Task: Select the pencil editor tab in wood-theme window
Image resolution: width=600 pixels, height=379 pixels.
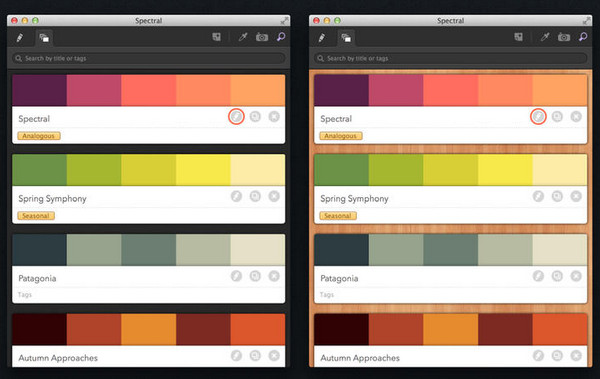Action: pyautogui.click(x=322, y=38)
